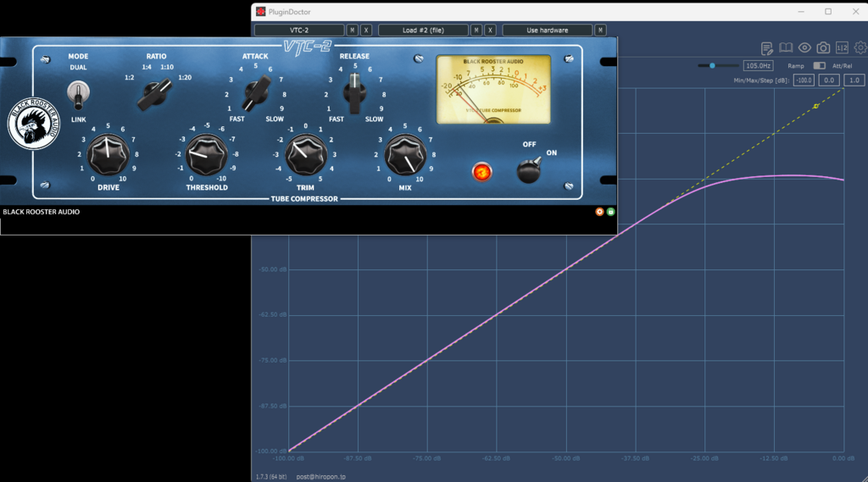The width and height of the screenshot is (868, 482).
Task: Click the DRIVE knob
Action: coord(108,155)
